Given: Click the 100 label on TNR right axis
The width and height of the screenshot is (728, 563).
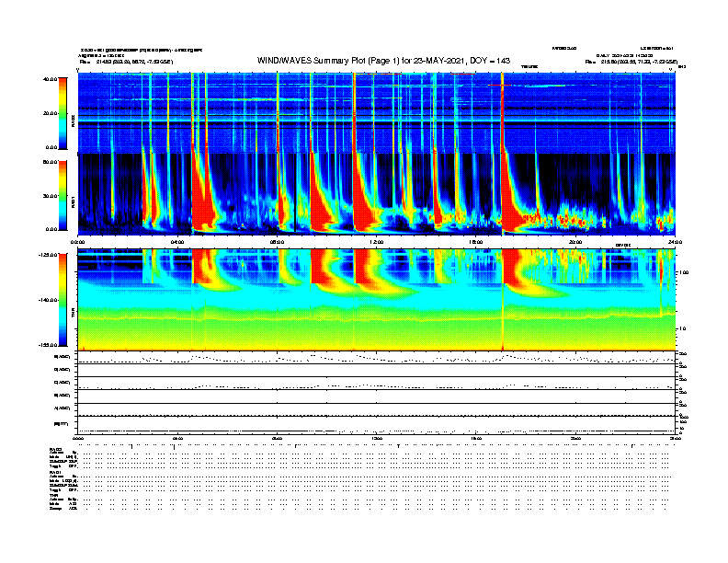Looking at the screenshot, I should tap(684, 272).
